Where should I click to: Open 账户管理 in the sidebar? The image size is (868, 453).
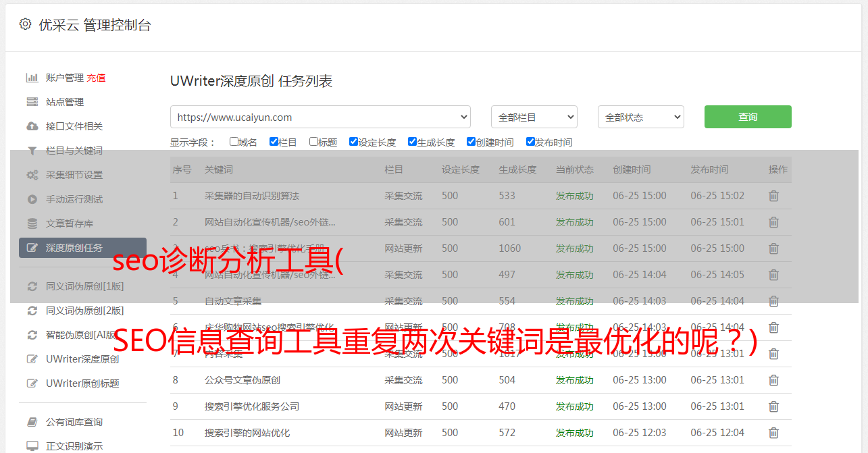click(65, 78)
